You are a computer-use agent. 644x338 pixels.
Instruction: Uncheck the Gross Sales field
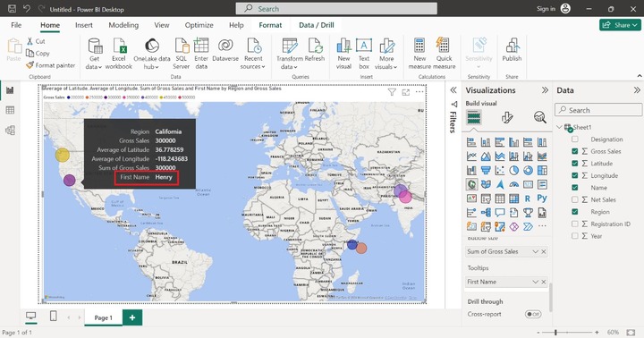575,151
